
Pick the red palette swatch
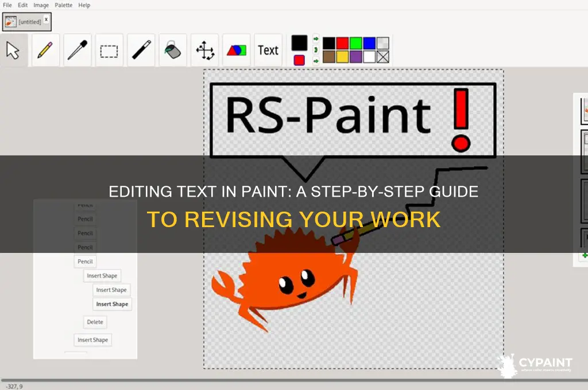[x=342, y=43]
